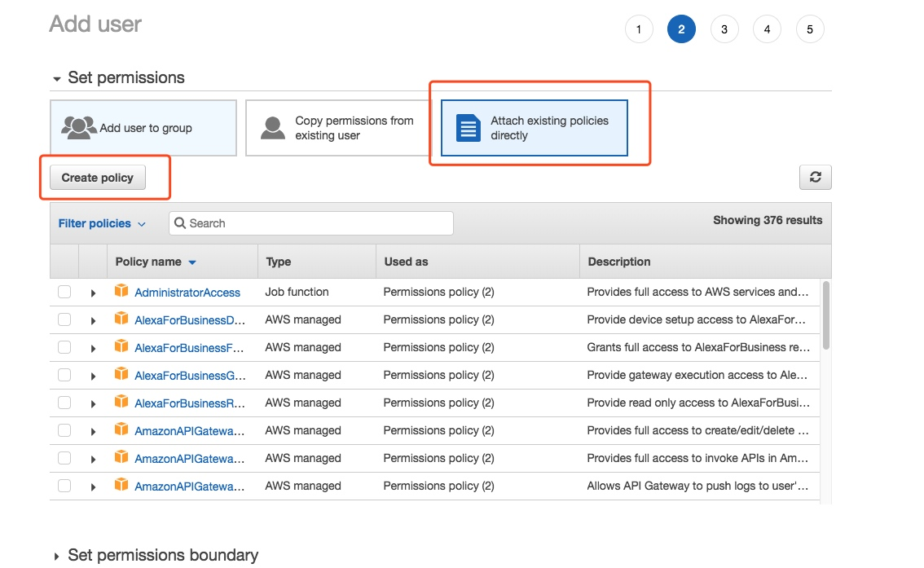Click the policy list vertical scrollbar
Screen dimensions: 924x568
tap(826, 316)
